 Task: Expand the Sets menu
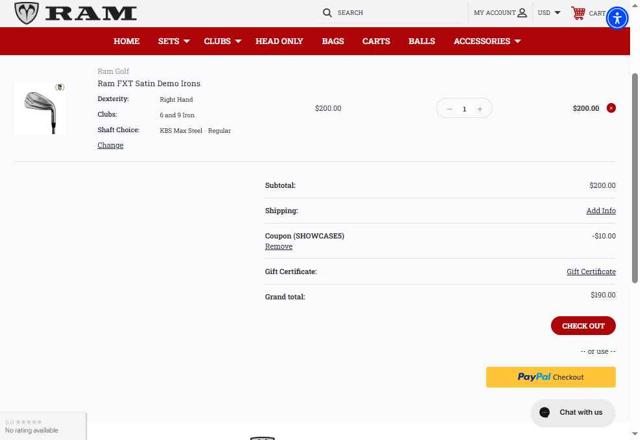tap(174, 41)
